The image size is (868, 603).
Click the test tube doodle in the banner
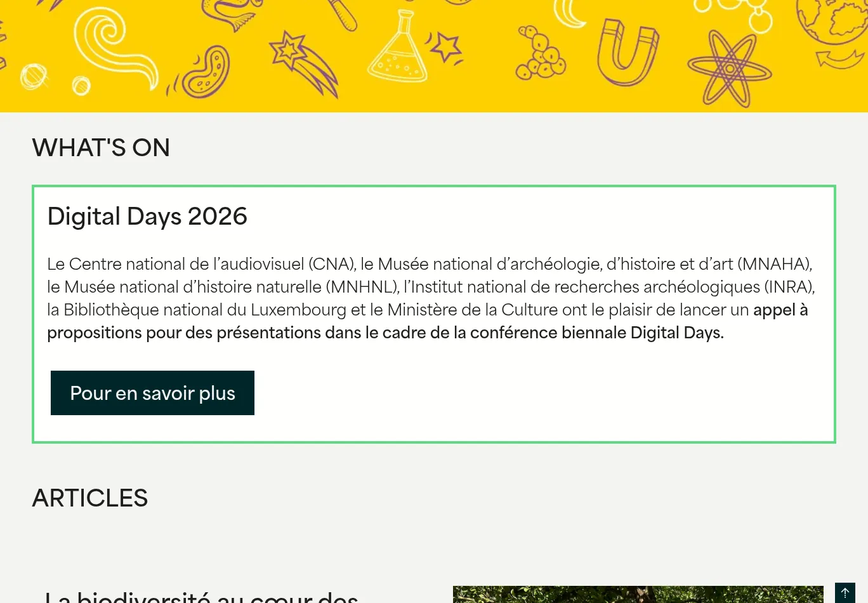343,14
